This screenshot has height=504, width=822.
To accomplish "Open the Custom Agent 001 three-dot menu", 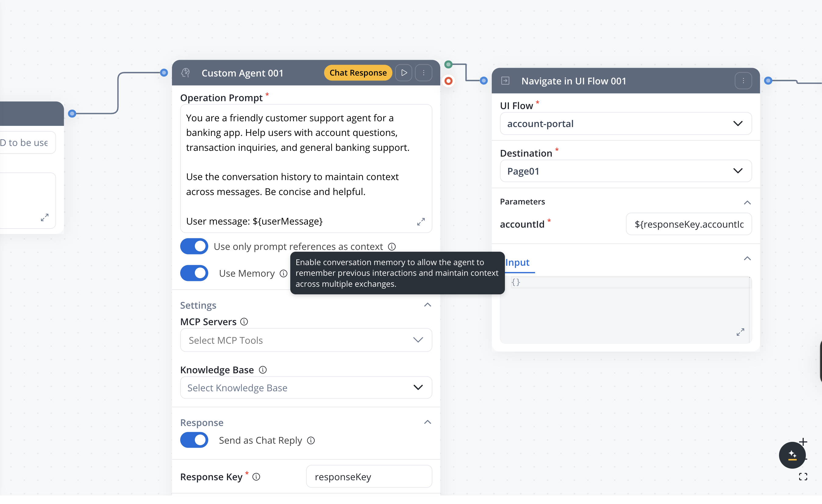I will pyautogui.click(x=424, y=73).
